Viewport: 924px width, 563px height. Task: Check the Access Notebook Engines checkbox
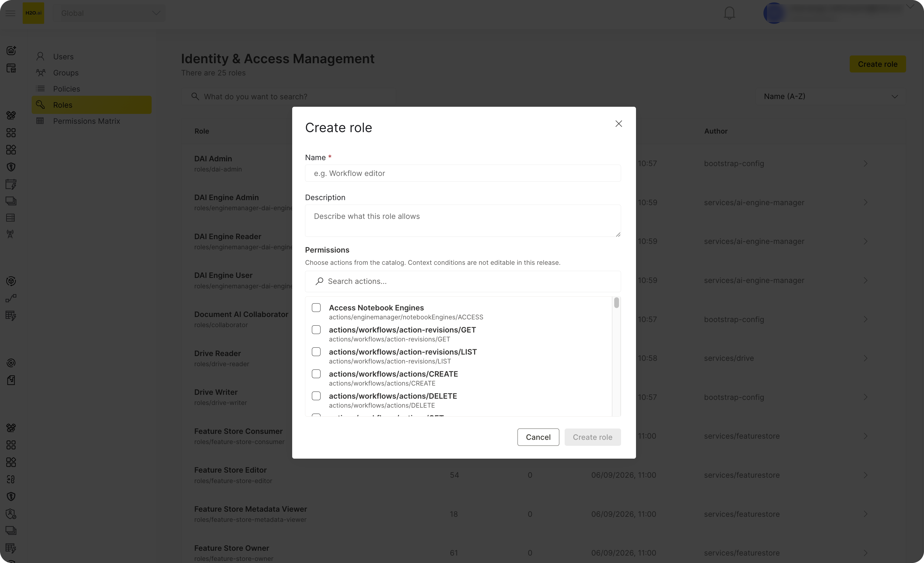[316, 308]
